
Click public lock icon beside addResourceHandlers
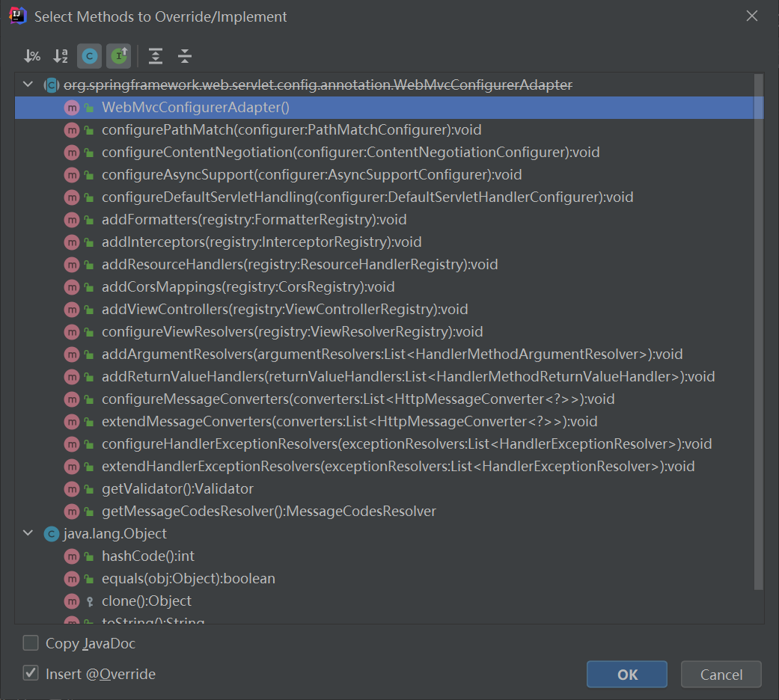point(89,265)
